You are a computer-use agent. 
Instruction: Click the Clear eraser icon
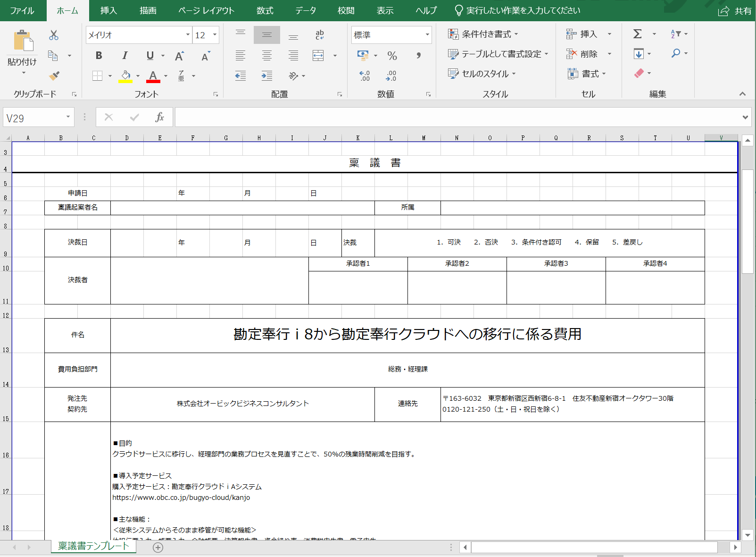coord(639,73)
